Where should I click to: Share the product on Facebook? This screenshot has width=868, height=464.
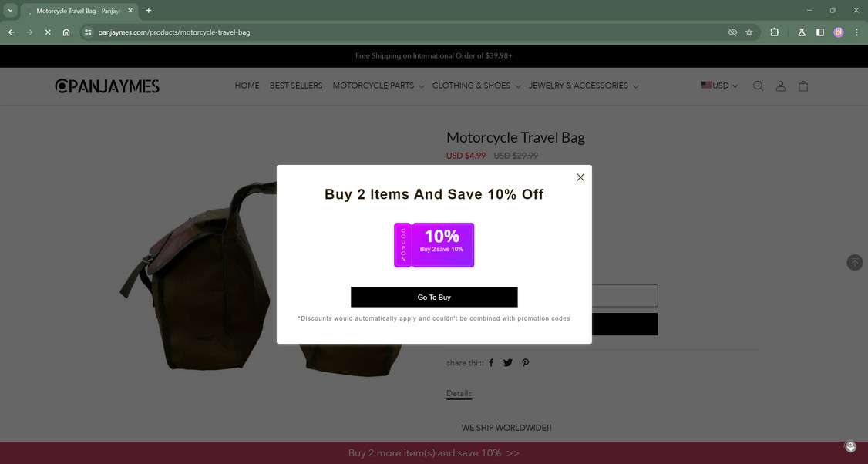pyautogui.click(x=491, y=363)
